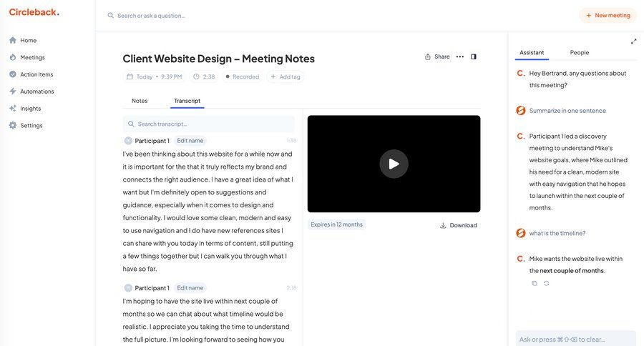Screen dimensions: 644x346
Task: Start a New meeting
Action: tap(608, 15)
